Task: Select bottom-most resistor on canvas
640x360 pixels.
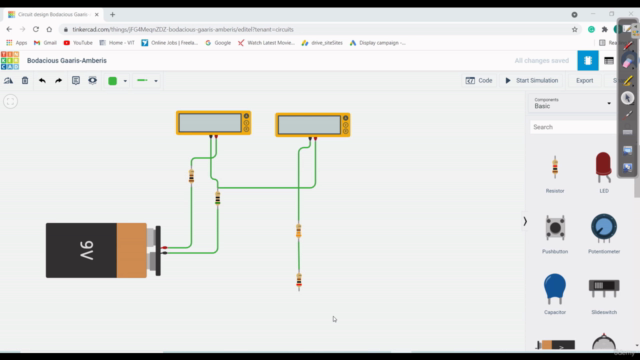Action: point(299,281)
